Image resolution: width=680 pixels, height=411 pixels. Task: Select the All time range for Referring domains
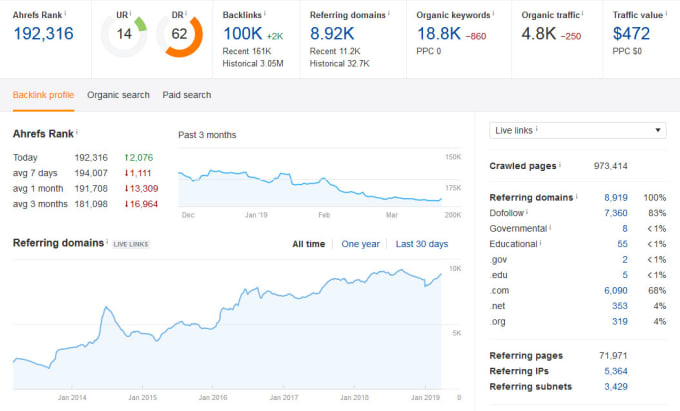[x=309, y=244]
